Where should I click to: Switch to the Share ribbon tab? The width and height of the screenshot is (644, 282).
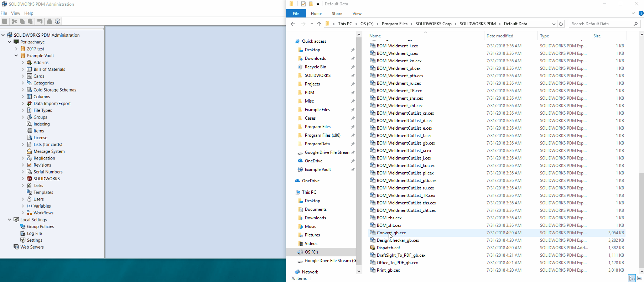(x=337, y=14)
